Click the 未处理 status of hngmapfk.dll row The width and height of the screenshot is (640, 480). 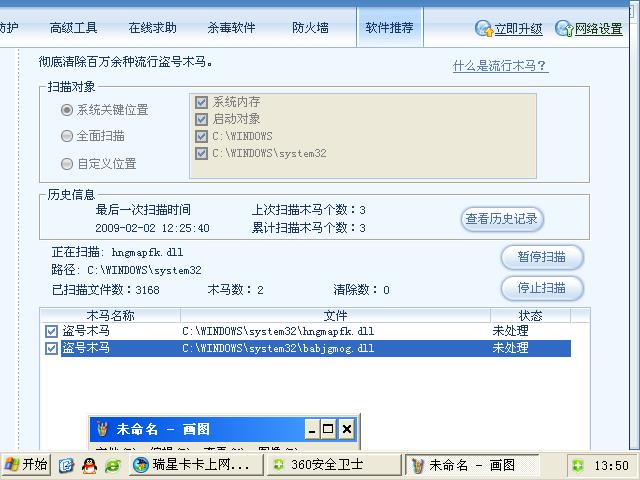click(x=511, y=331)
